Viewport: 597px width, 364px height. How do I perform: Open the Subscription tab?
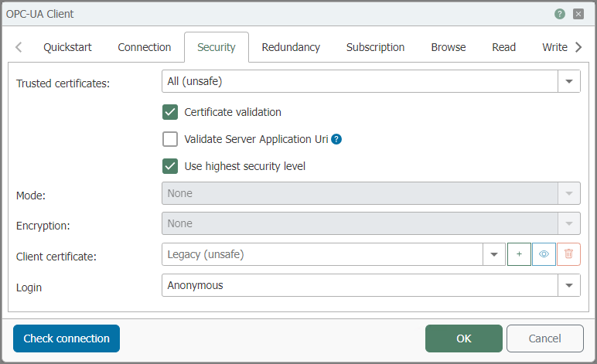pyautogui.click(x=375, y=47)
